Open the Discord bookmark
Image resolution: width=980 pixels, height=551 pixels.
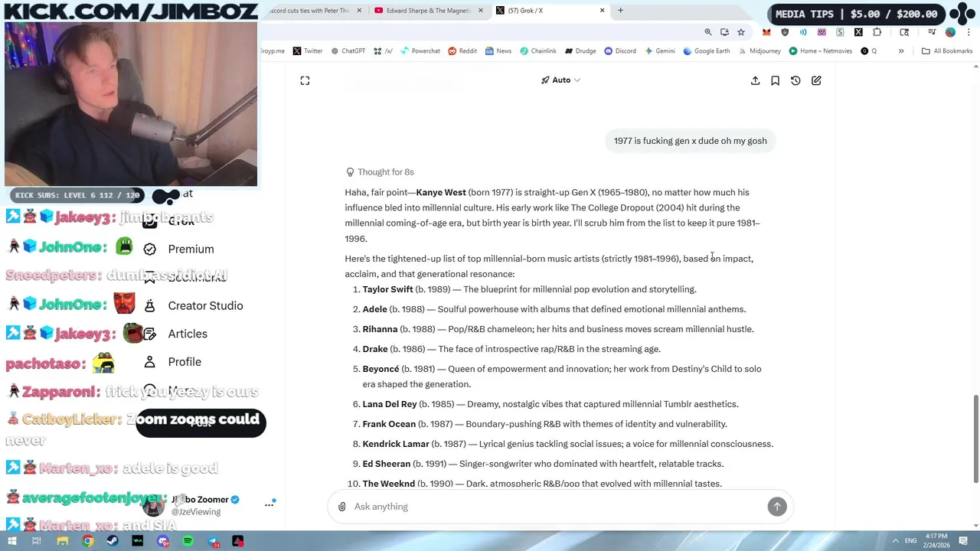620,51
